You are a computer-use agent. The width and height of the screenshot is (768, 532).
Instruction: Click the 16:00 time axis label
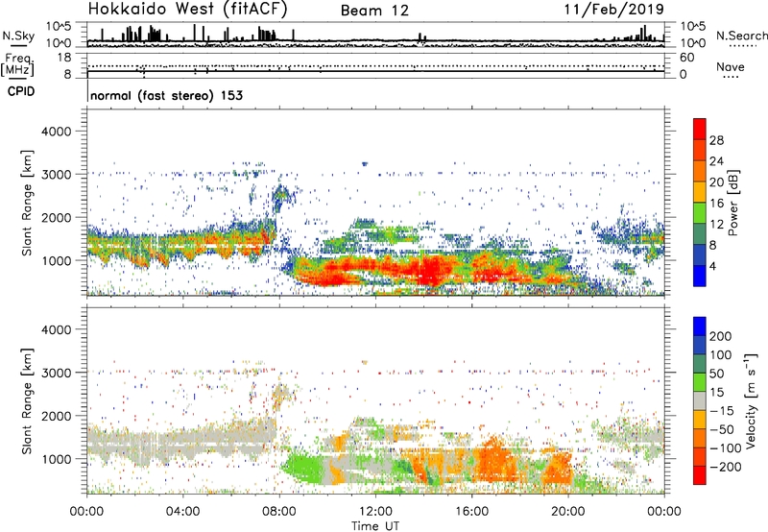coord(471,512)
